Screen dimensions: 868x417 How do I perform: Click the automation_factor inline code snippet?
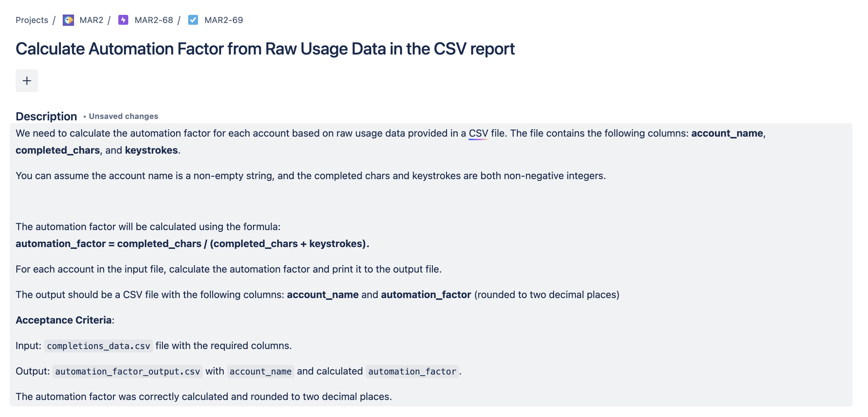coord(412,371)
